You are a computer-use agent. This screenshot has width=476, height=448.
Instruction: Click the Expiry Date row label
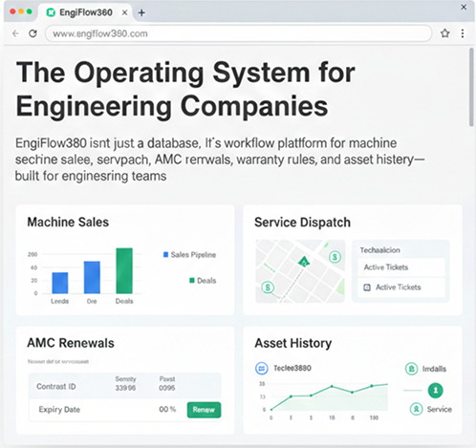click(59, 410)
